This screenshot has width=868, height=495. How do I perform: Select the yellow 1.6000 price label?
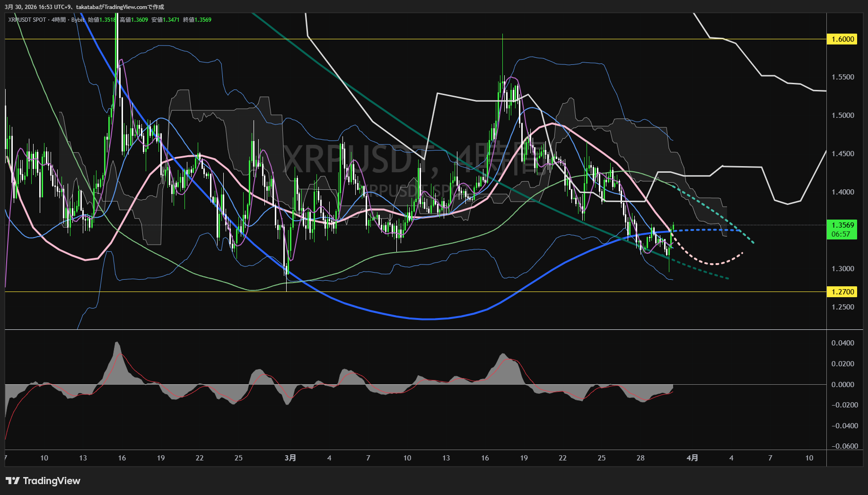coord(842,39)
